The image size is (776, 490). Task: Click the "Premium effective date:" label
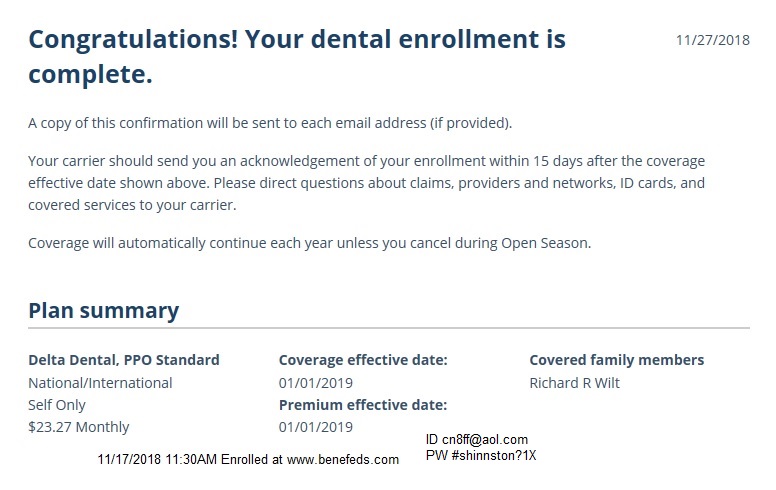[x=362, y=405]
